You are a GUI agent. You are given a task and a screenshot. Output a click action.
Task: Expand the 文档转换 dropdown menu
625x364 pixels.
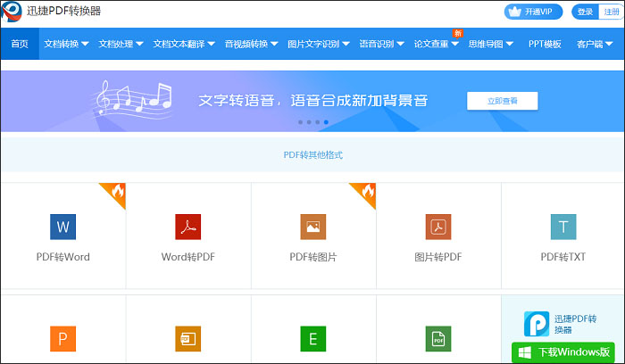coord(66,44)
